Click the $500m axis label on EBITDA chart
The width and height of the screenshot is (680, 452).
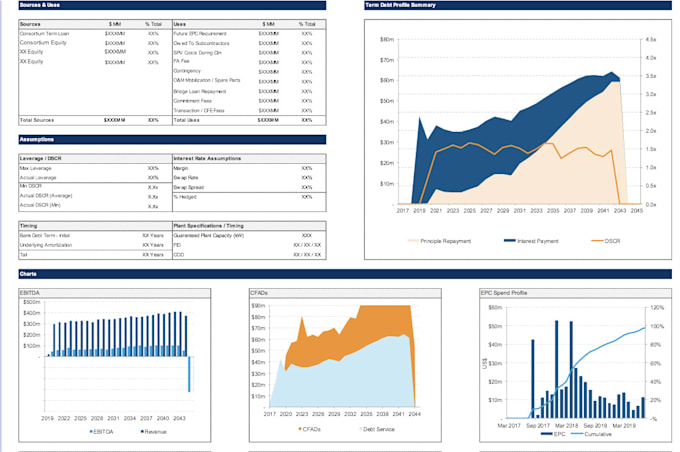click(x=32, y=302)
